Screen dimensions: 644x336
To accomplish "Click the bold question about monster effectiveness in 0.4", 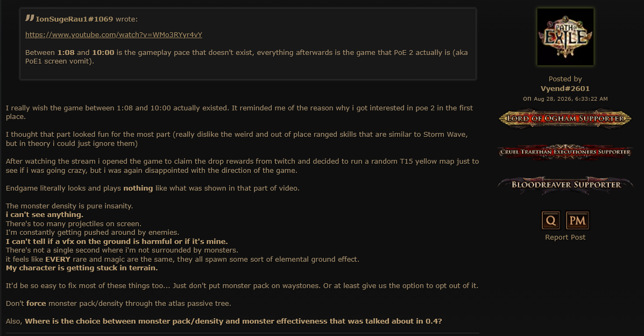I will (x=233, y=321).
